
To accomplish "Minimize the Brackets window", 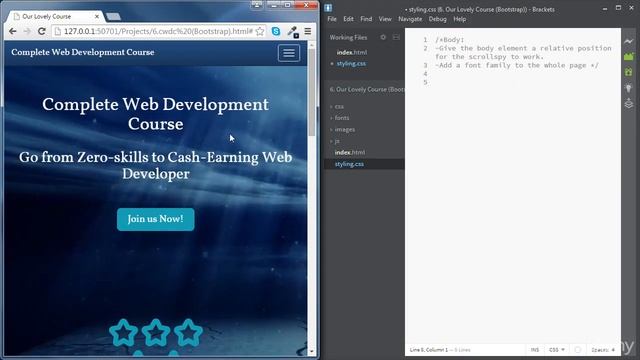I will click(x=605, y=8).
